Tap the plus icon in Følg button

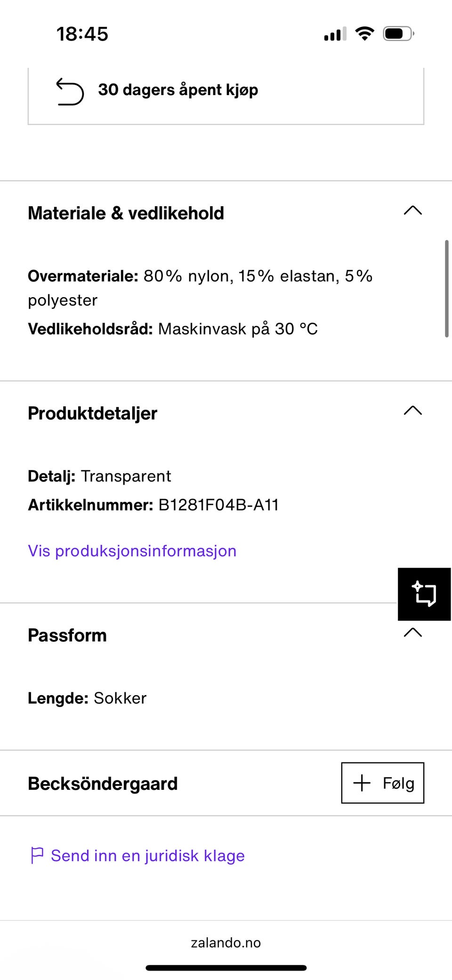(x=362, y=783)
